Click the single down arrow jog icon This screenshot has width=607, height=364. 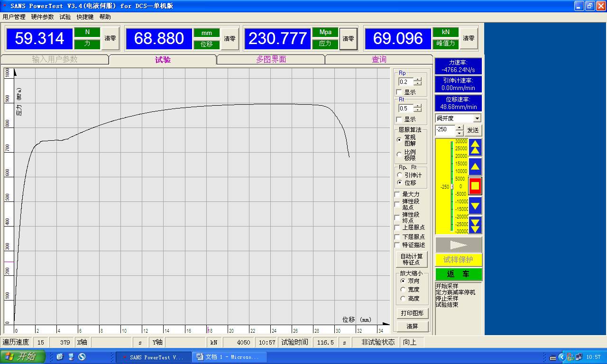pyautogui.click(x=475, y=205)
